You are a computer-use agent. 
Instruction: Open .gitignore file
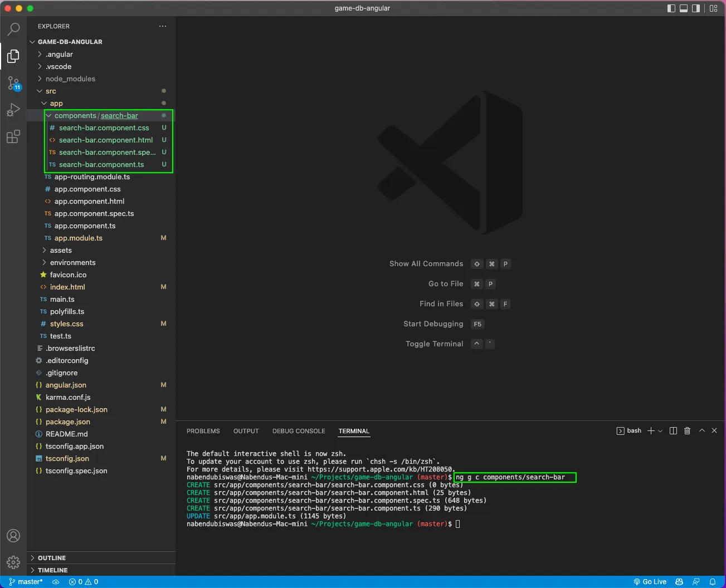[x=101, y=373]
